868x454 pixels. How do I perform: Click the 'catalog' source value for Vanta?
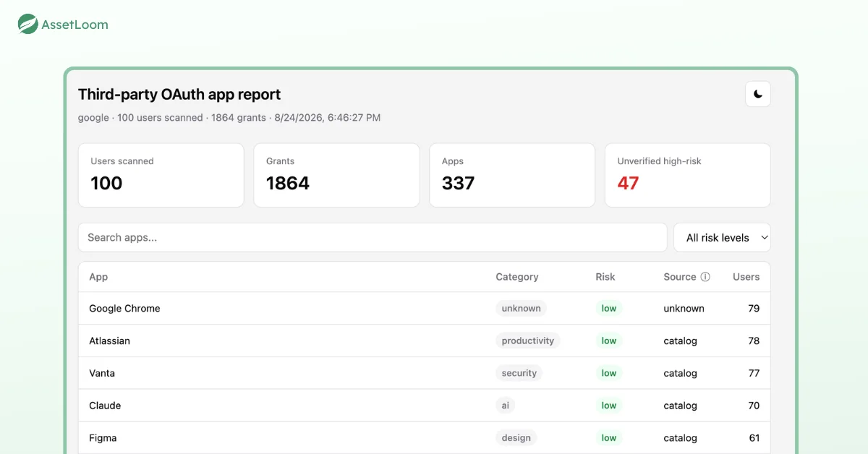(x=680, y=373)
